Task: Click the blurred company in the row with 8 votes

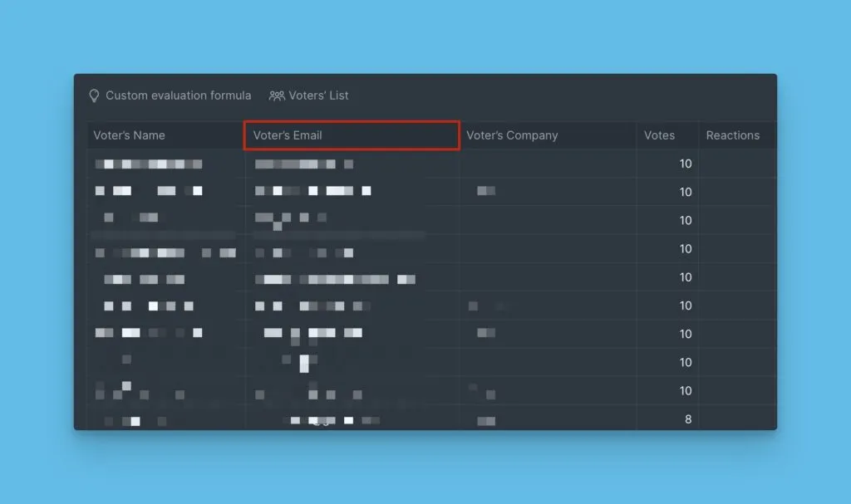Action: 486,421
